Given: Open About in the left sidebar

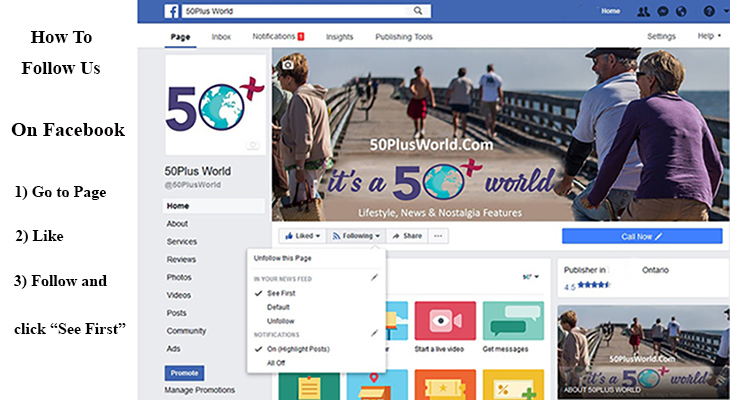Looking at the screenshot, I should tap(177, 224).
